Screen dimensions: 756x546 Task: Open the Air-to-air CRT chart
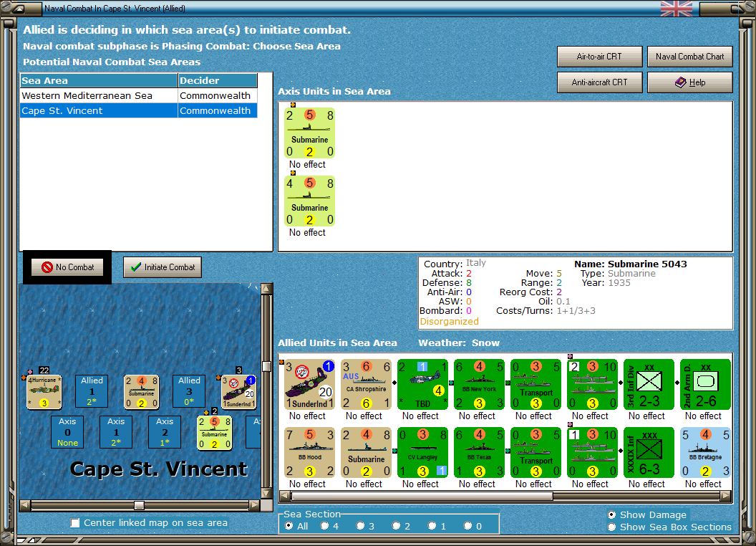(599, 57)
